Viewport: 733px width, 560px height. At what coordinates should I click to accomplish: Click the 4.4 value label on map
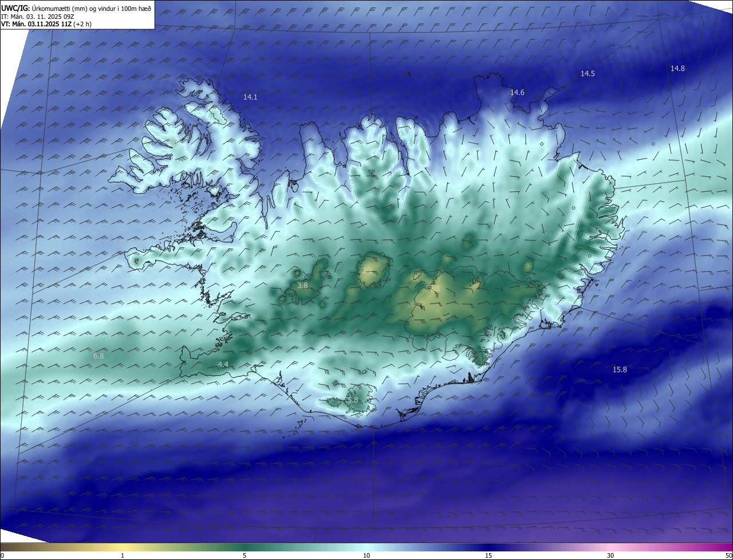point(223,365)
